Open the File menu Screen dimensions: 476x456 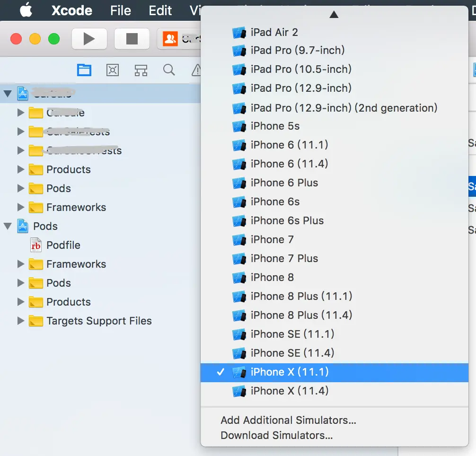(x=121, y=10)
